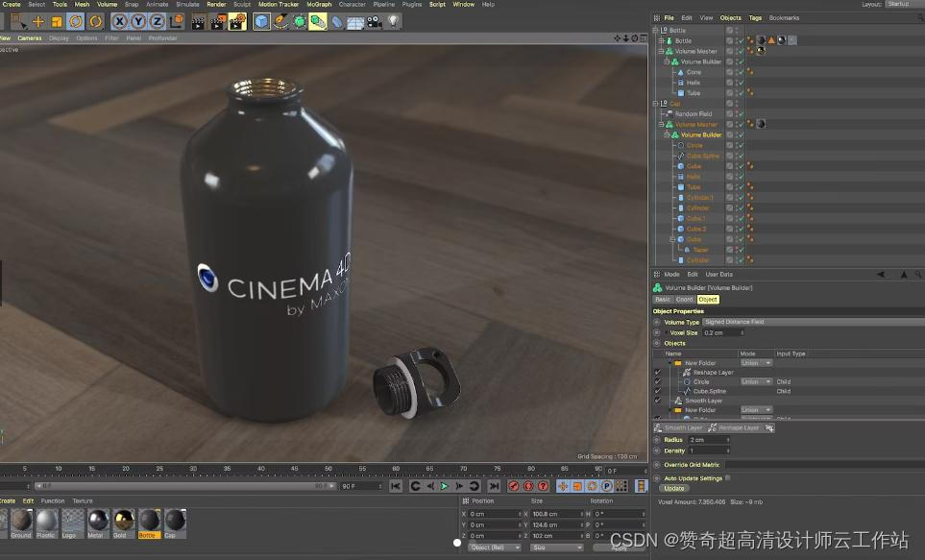Open the Tags menu in Object Manager

[755, 17]
